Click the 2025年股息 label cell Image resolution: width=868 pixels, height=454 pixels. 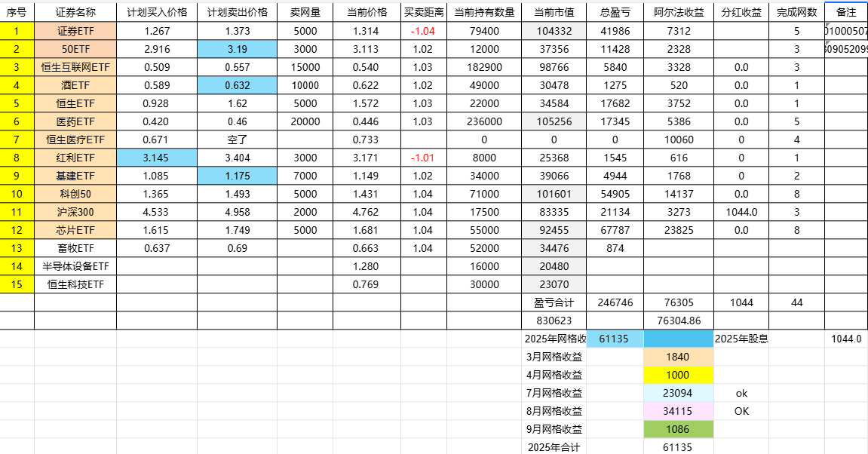coord(741,339)
